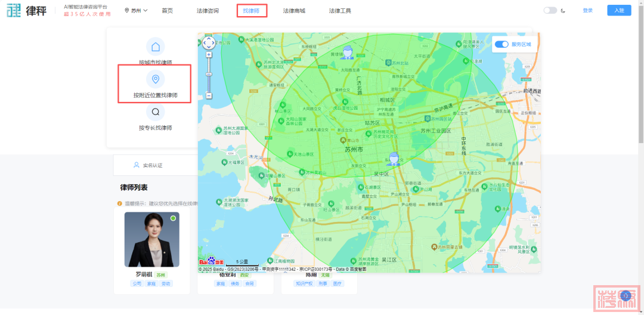Go to the 法律商城 menu item

pos(294,11)
